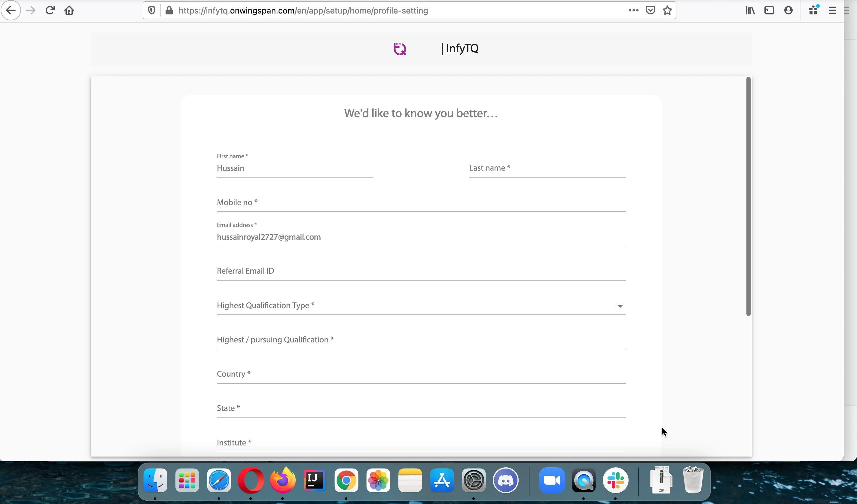This screenshot has height=504, width=857.
Task: Click the form scrollbar thumb
Action: pos(748,196)
